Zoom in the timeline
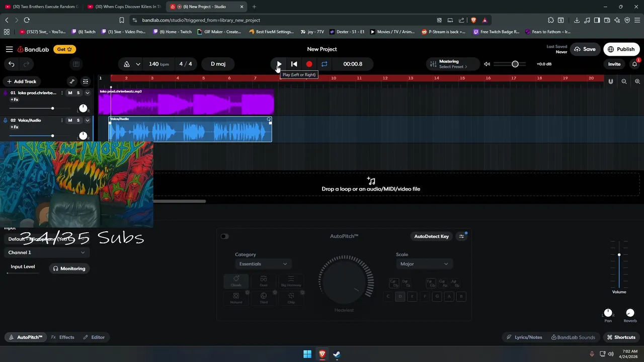 pyautogui.click(x=637, y=81)
